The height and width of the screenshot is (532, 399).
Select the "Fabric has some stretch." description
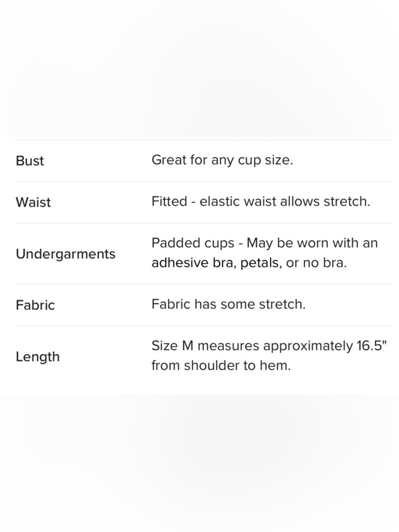228,304
